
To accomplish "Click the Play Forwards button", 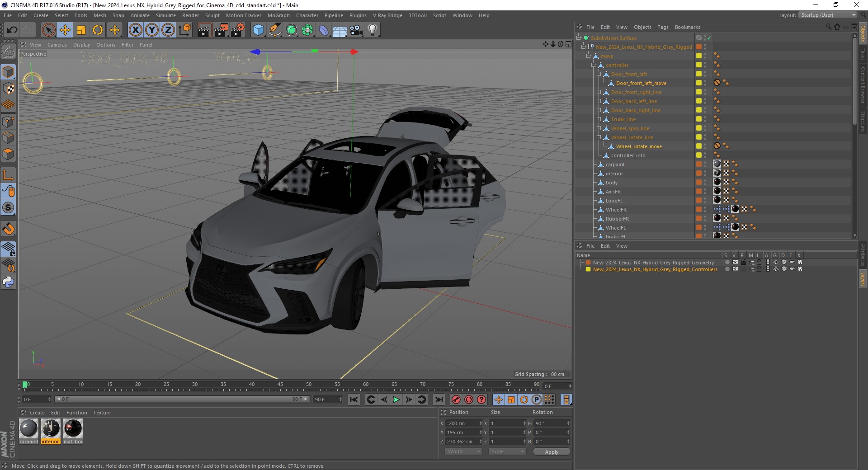I will point(396,399).
